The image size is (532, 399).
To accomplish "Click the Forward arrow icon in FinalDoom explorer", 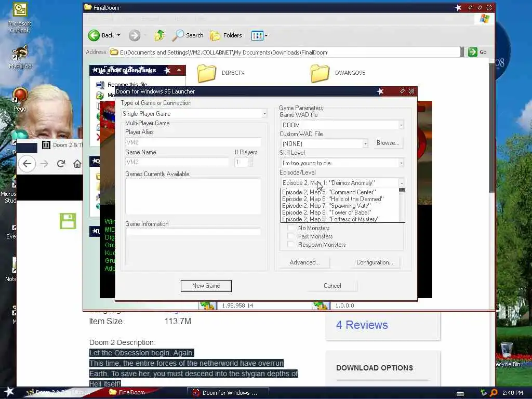I will tap(135, 35).
